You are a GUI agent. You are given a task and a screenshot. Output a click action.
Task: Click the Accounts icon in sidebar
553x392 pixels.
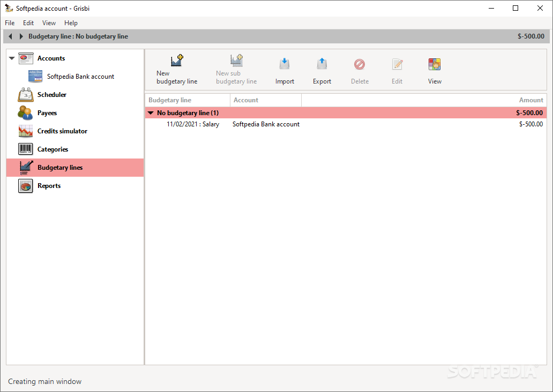(x=26, y=58)
